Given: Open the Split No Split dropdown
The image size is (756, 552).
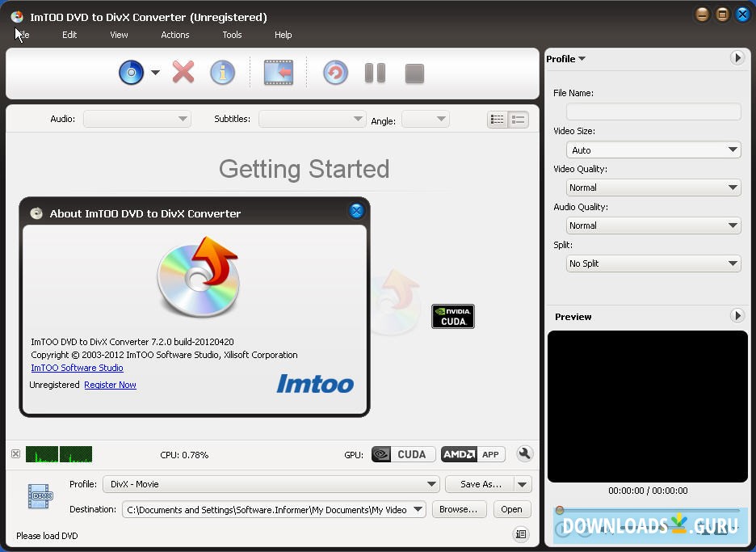Looking at the screenshot, I should click(653, 263).
